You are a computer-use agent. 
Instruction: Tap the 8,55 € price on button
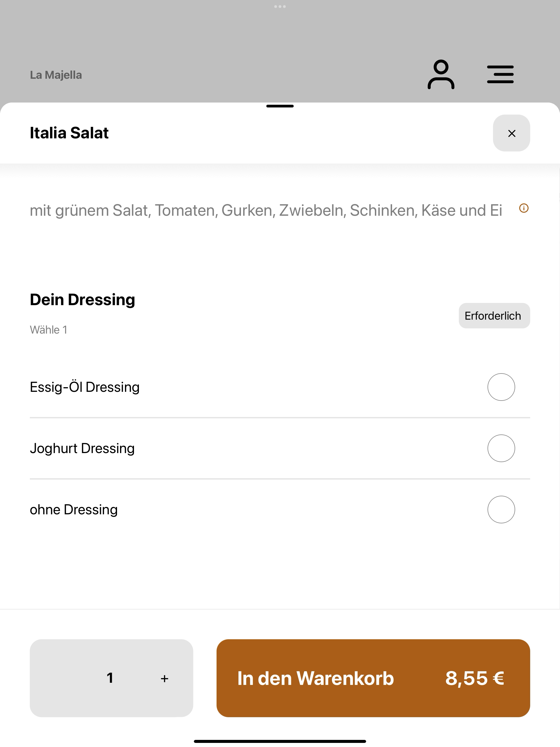474,678
